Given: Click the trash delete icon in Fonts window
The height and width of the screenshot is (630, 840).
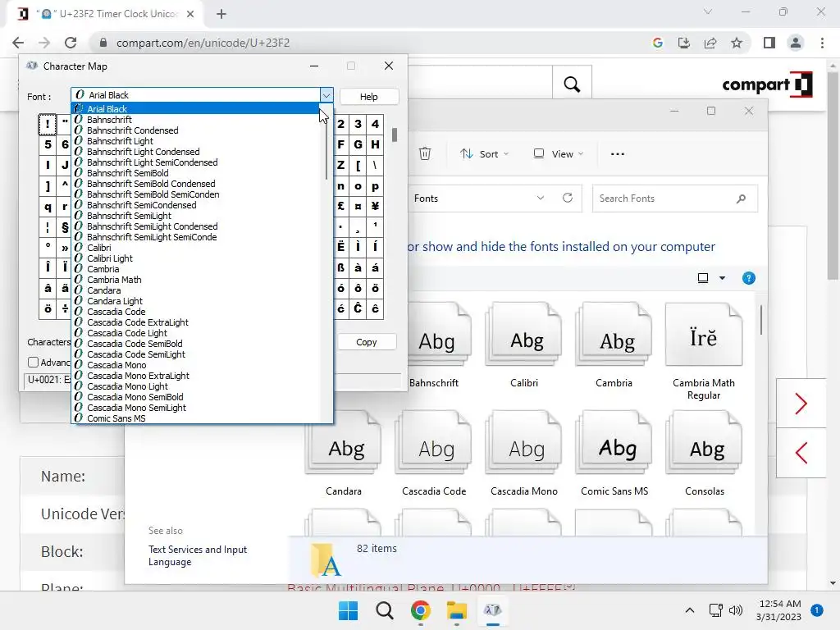Looking at the screenshot, I should coord(425,153).
